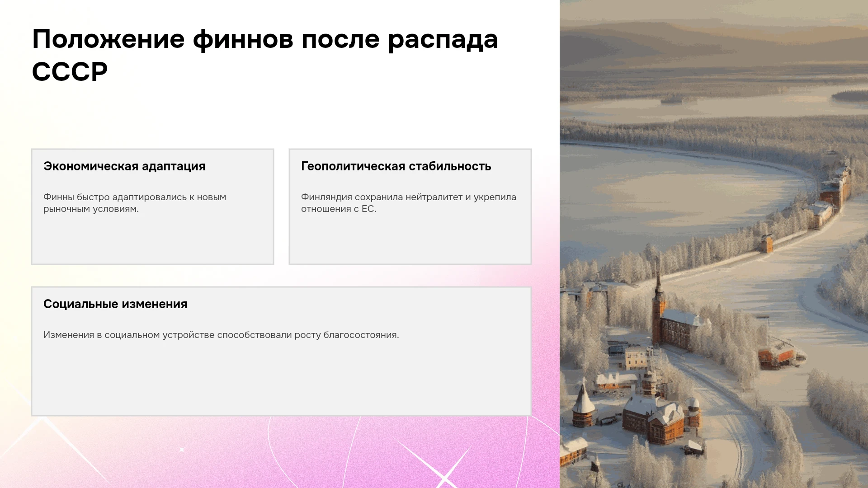This screenshot has width=868, height=488.
Task: Click the 'Геополитическая стабильность' card box
Action: point(410,206)
